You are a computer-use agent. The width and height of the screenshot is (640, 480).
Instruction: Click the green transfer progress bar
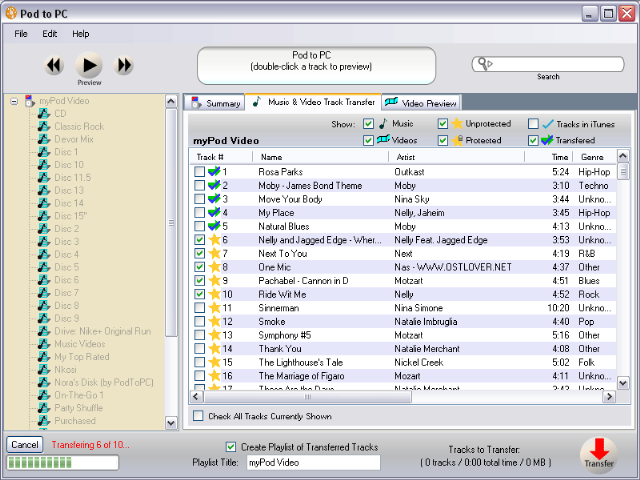[63, 462]
